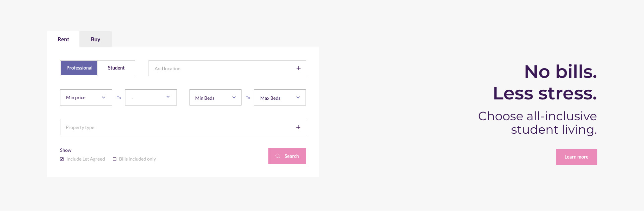Enable the Bills included only checkbox
644x216 pixels.
pos(114,159)
